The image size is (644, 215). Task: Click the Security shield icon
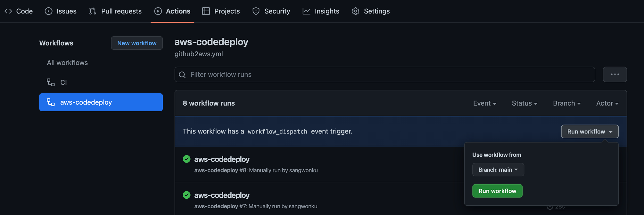(256, 11)
